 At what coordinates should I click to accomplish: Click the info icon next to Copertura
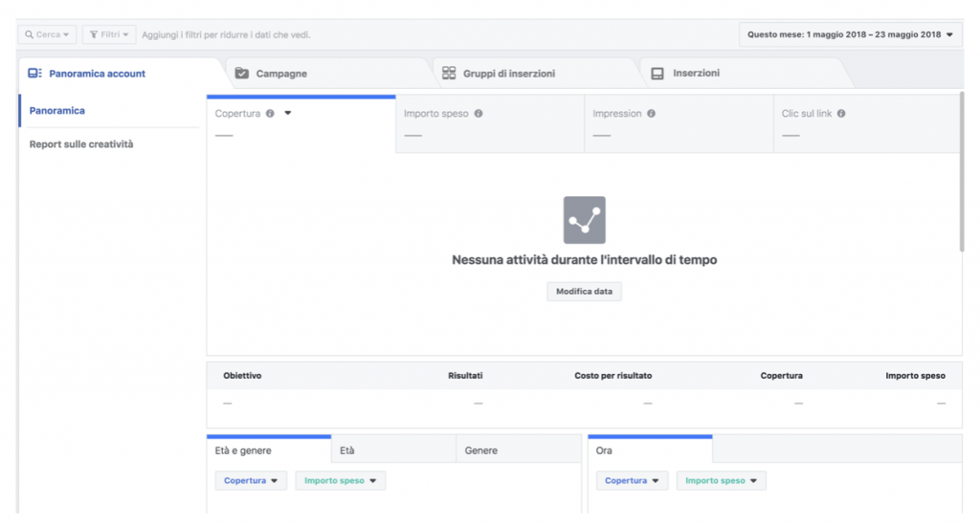point(270,113)
